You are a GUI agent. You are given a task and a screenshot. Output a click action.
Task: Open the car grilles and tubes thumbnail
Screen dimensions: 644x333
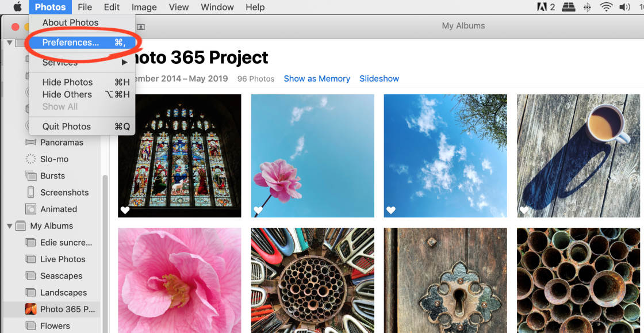(x=313, y=281)
